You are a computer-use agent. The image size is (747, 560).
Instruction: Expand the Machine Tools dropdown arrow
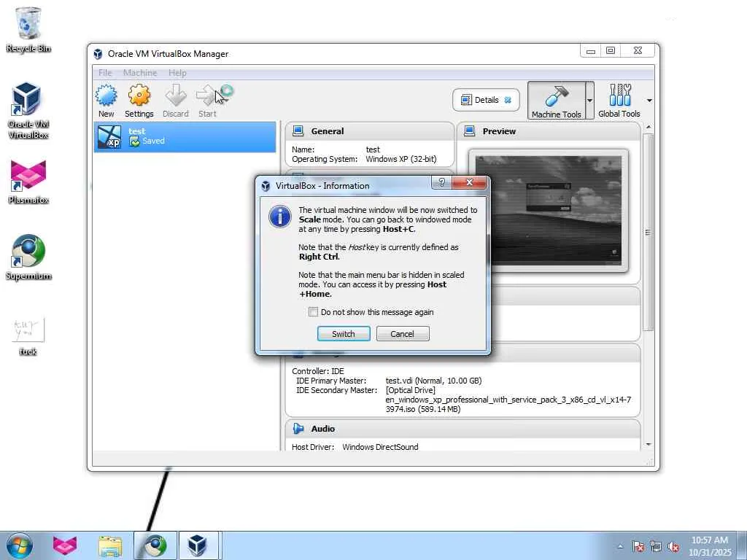click(589, 101)
